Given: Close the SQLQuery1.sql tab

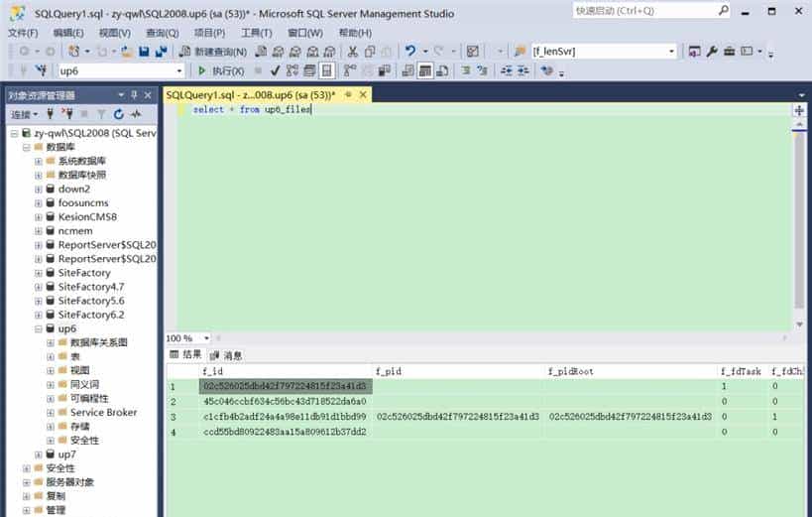Looking at the screenshot, I should [363, 94].
